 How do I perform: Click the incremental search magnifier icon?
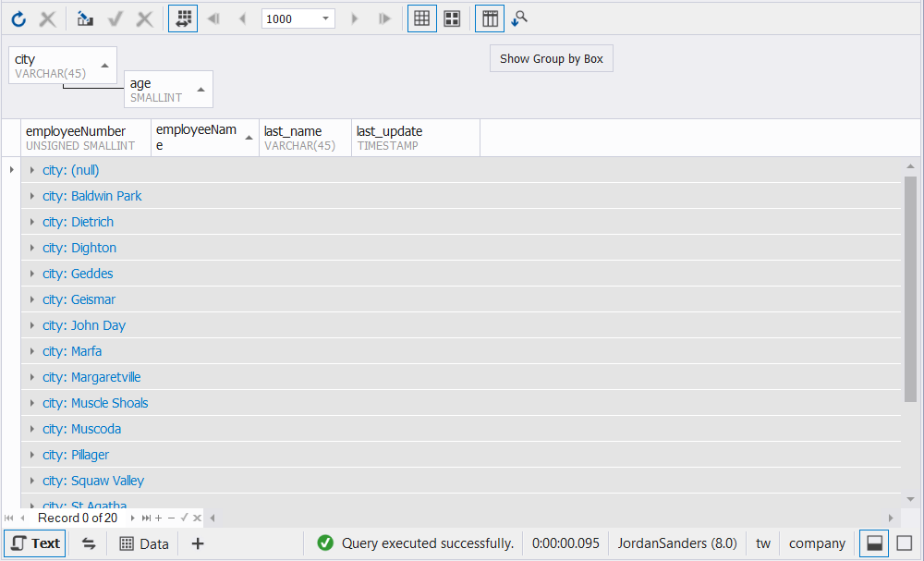pos(518,18)
